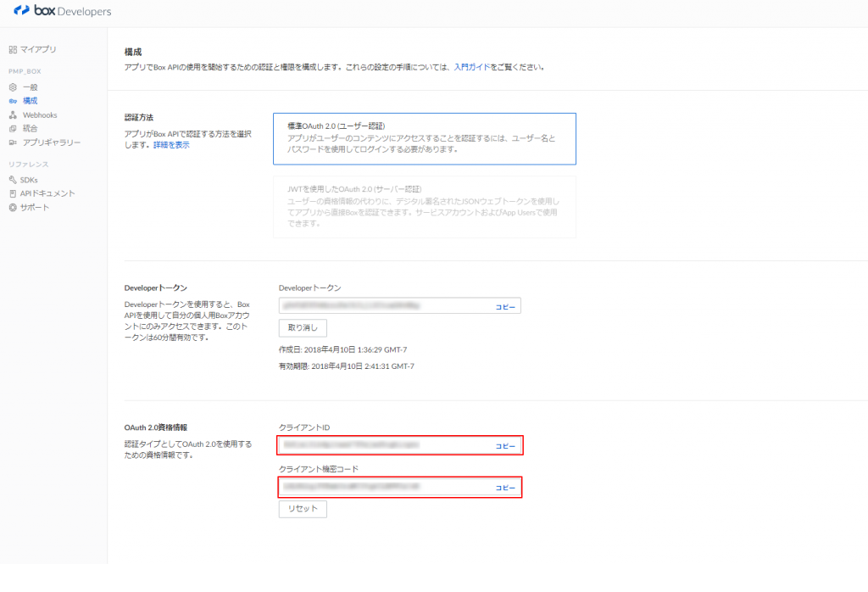Click the クライアントID input field
This screenshot has height=592, width=868.
coord(400,445)
